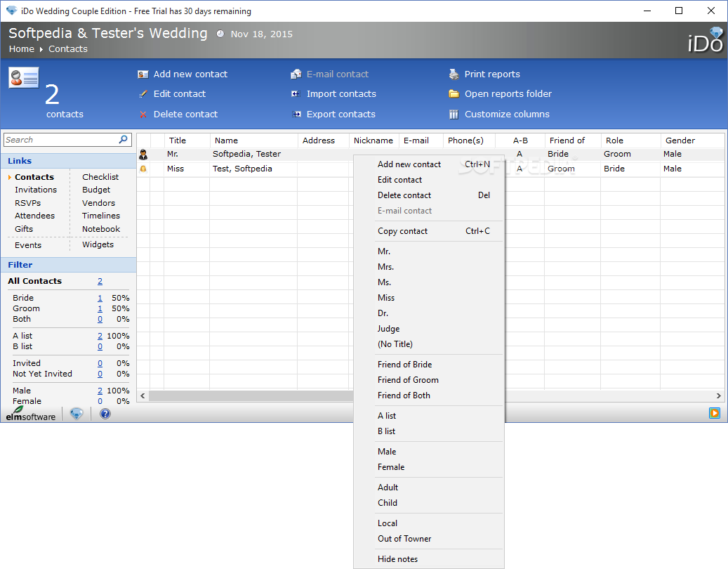The height and width of the screenshot is (569, 728).
Task: Click the E-mail contact envelope icon
Action: point(296,74)
